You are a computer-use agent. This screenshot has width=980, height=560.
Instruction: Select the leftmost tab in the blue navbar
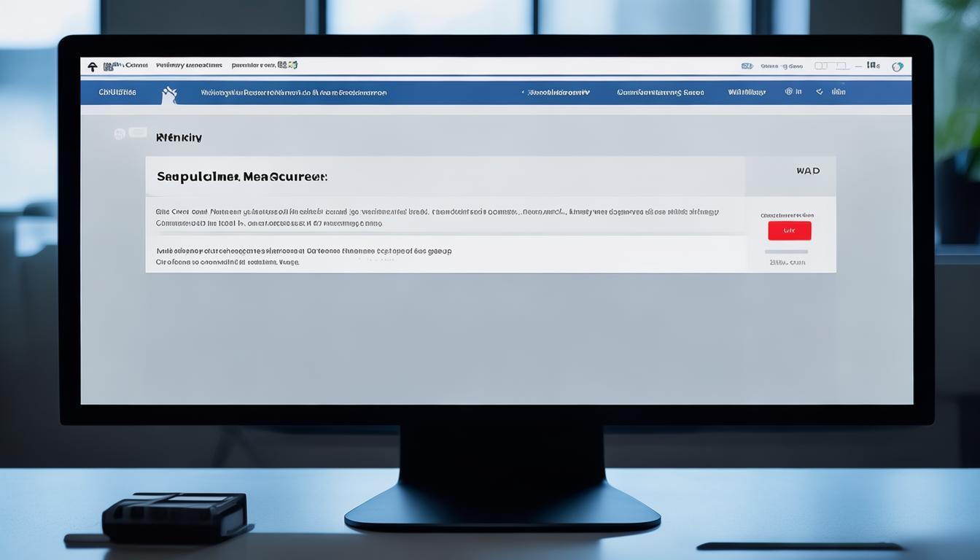[x=117, y=93]
